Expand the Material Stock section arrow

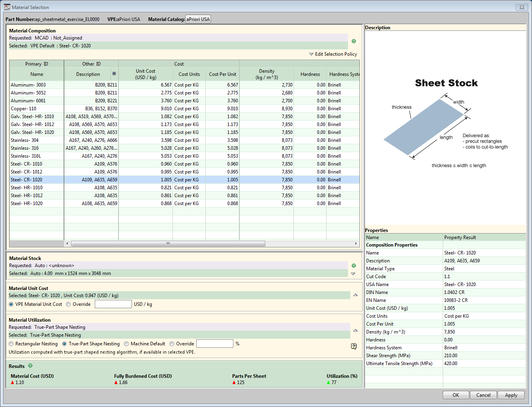tap(353, 273)
